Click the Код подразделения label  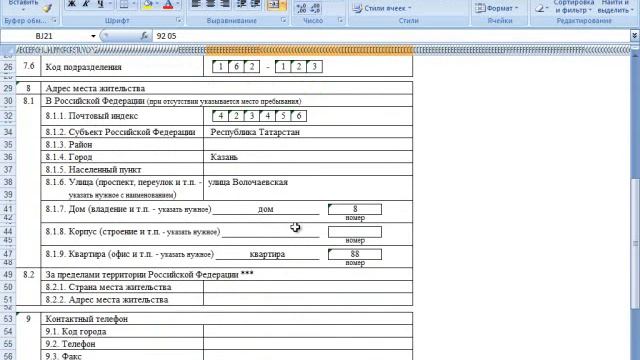pyautogui.click(x=84, y=67)
